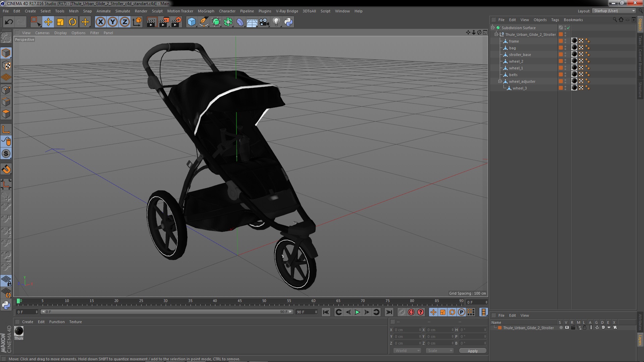Switch to Texture mode in left palette

6,65
